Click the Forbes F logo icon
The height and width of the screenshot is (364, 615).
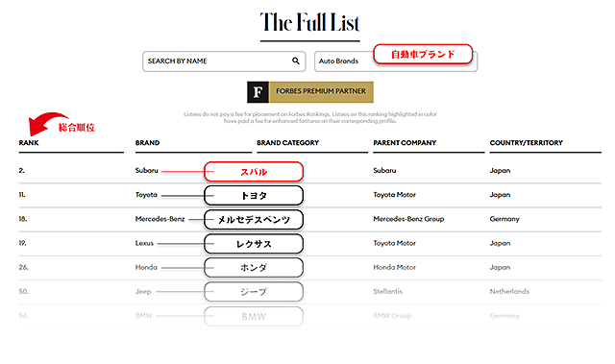pos(258,92)
